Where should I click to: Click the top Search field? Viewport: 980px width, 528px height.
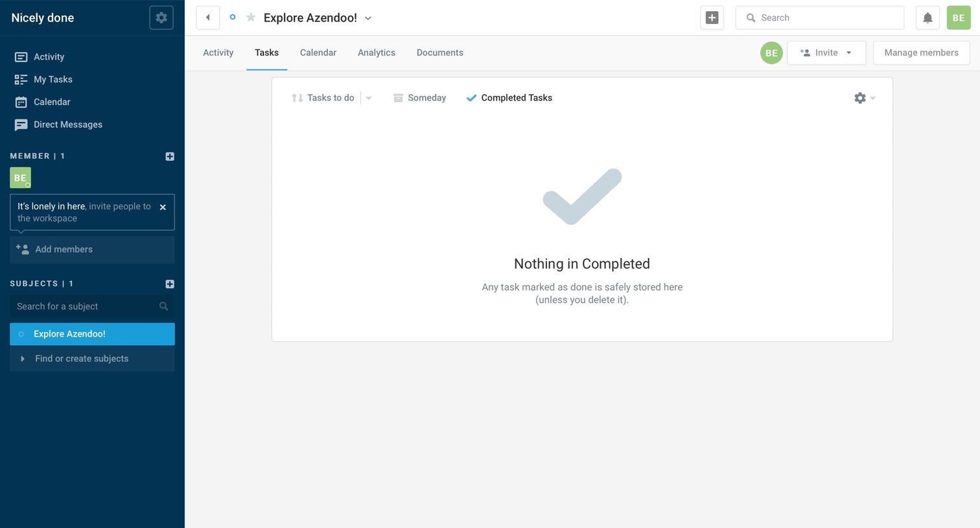(819, 18)
